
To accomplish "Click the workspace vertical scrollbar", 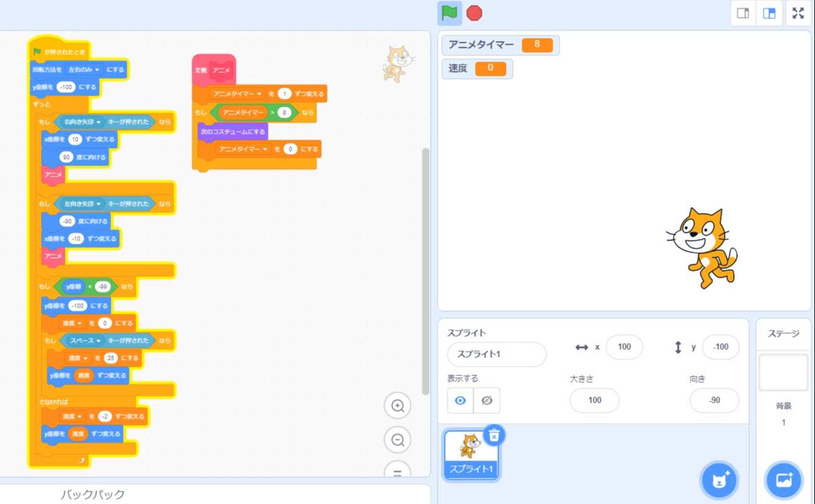I will tap(425, 270).
